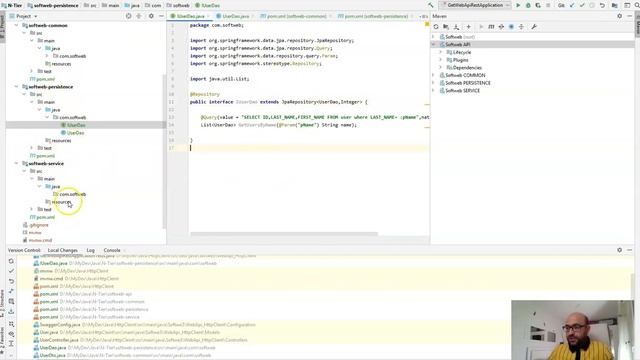Select com.softweb package under softweb-service
This screenshot has width=640, height=360.
pyautogui.click(x=72, y=194)
